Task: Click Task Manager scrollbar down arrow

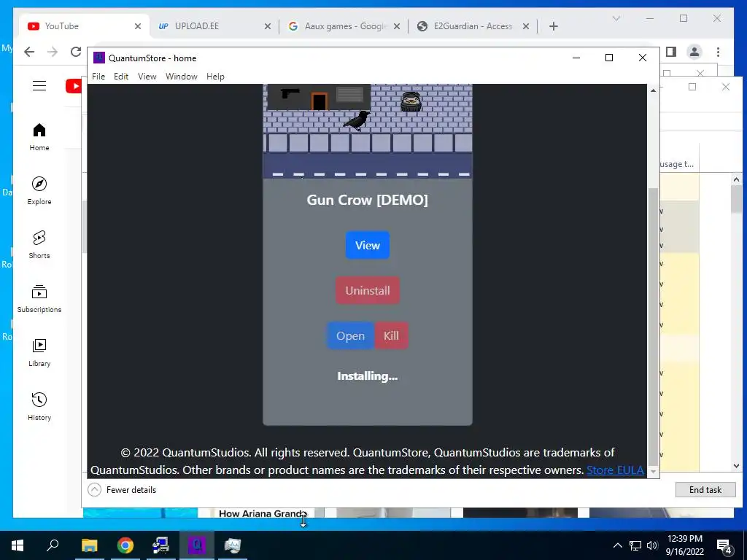Action: (x=737, y=466)
